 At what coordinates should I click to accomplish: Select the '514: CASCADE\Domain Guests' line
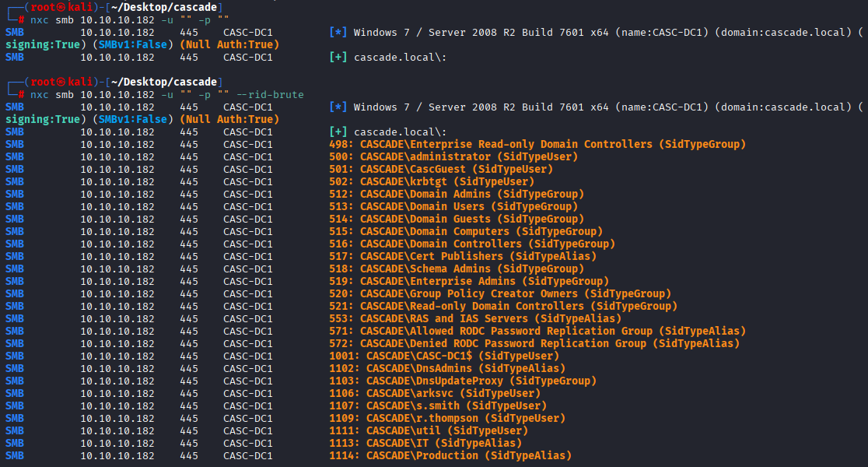point(457,219)
